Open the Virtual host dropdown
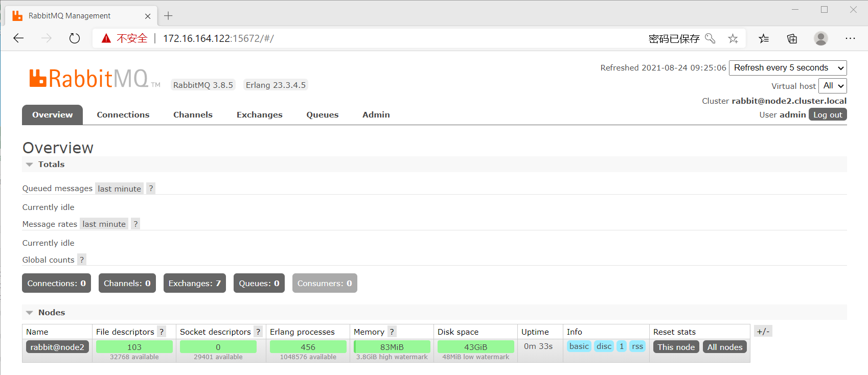This screenshot has height=375, width=868. coord(833,86)
